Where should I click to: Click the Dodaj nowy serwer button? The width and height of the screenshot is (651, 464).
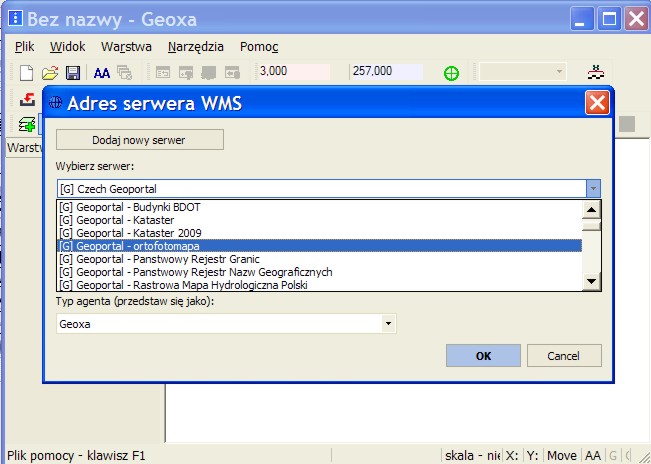point(140,139)
